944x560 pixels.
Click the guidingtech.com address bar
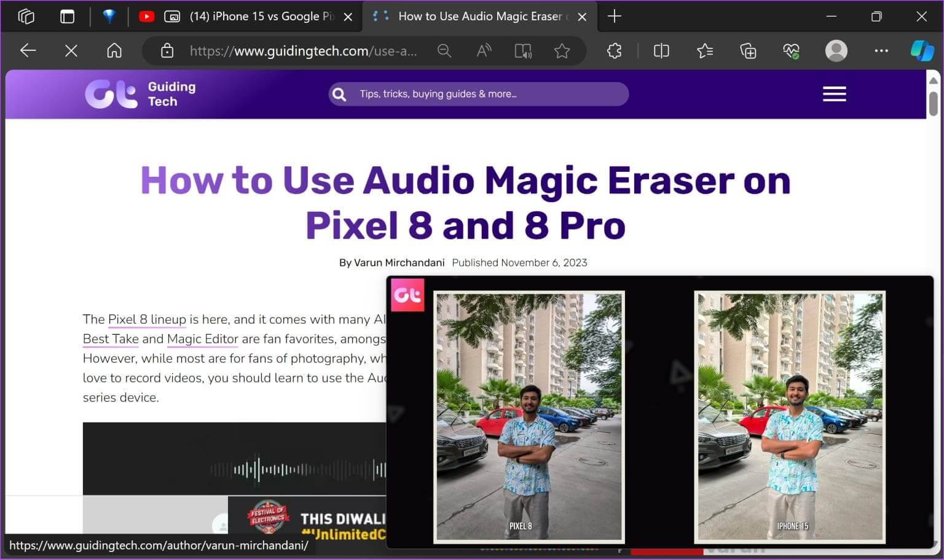pyautogui.click(x=303, y=51)
